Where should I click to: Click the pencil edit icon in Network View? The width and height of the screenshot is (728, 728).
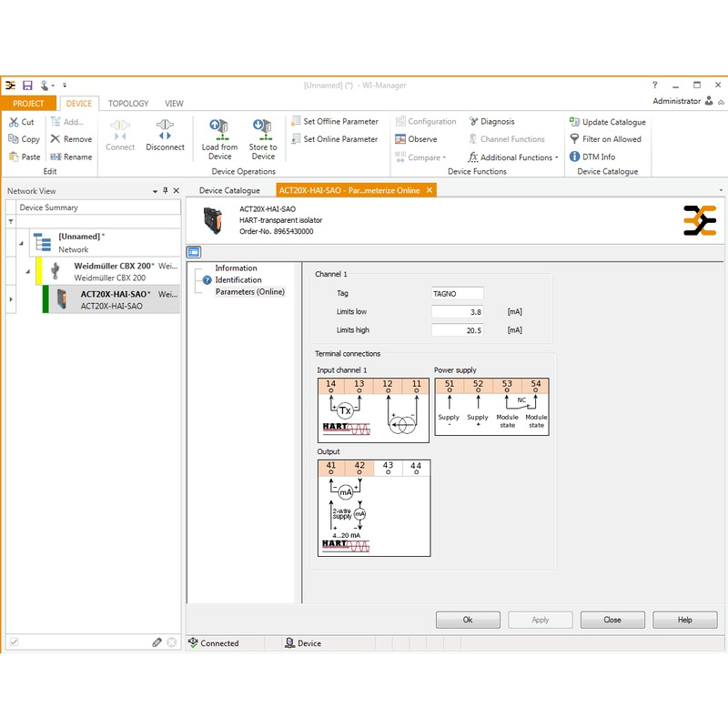(x=157, y=642)
